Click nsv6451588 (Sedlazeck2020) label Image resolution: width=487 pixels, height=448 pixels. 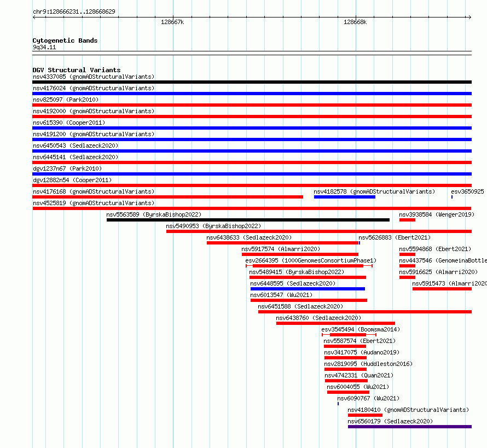(300, 306)
